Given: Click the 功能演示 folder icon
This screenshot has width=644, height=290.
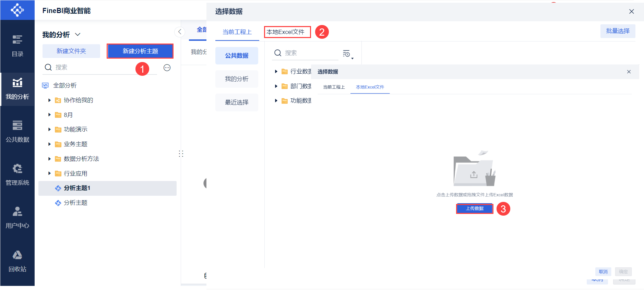Looking at the screenshot, I should click(x=58, y=129).
